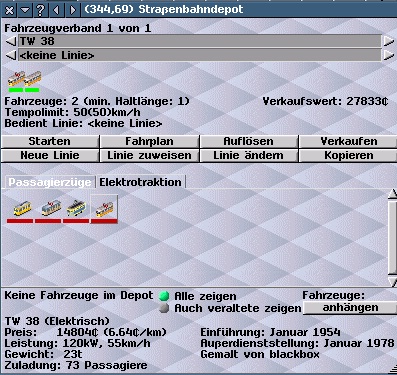Click the window menu down-triangle icon
397x375 pixels.
25,10
